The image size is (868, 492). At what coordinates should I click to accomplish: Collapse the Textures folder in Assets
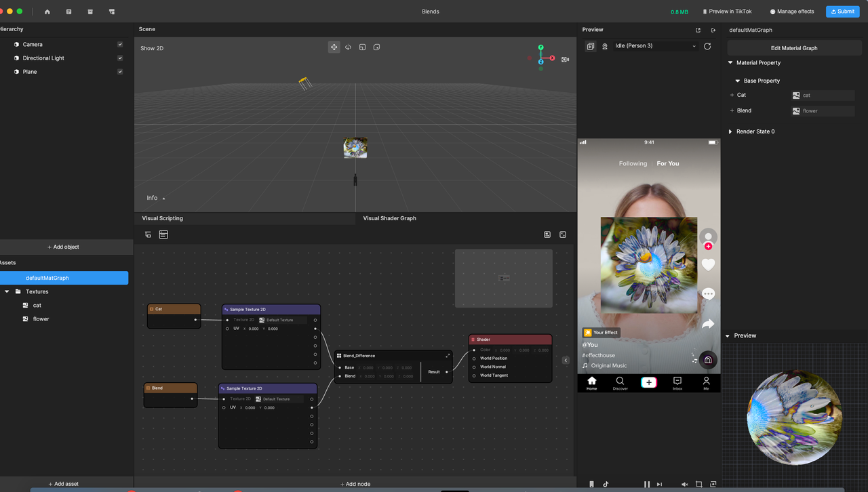click(x=7, y=291)
